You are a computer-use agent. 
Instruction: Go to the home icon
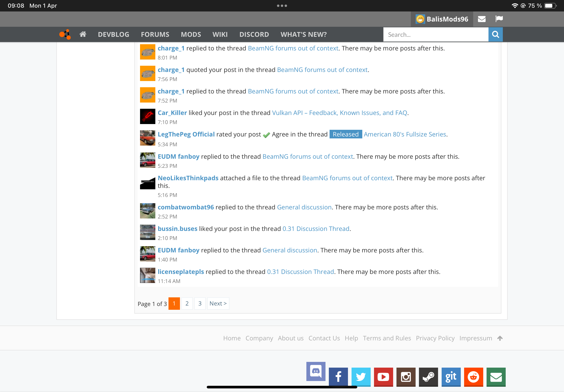pos(83,34)
